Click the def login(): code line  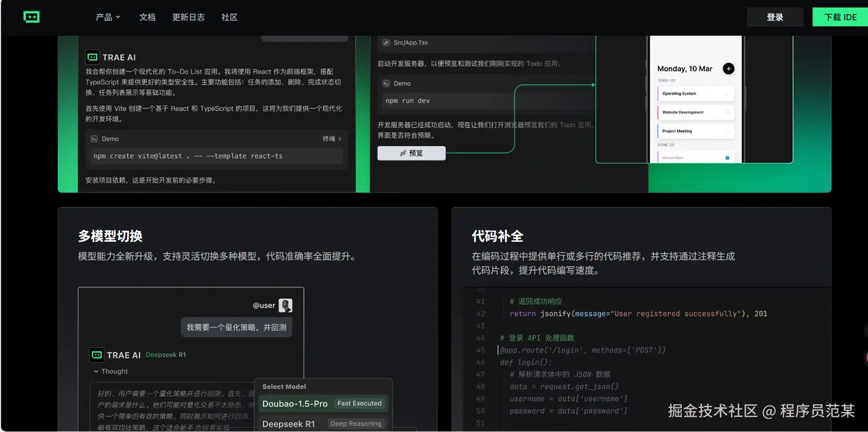click(526, 363)
